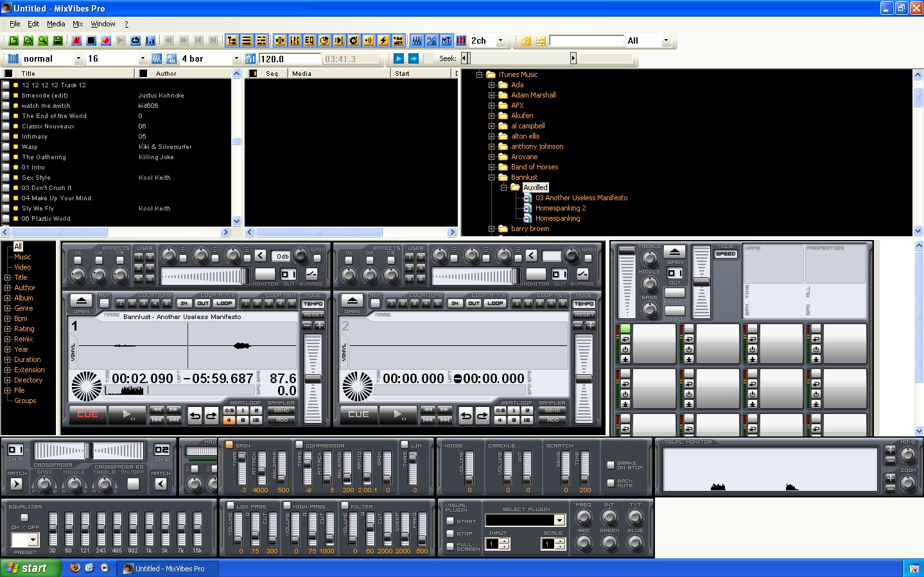Click the red Record circle toolbar icon
The width and height of the screenshot is (924, 577).
(x=106, y=40)
